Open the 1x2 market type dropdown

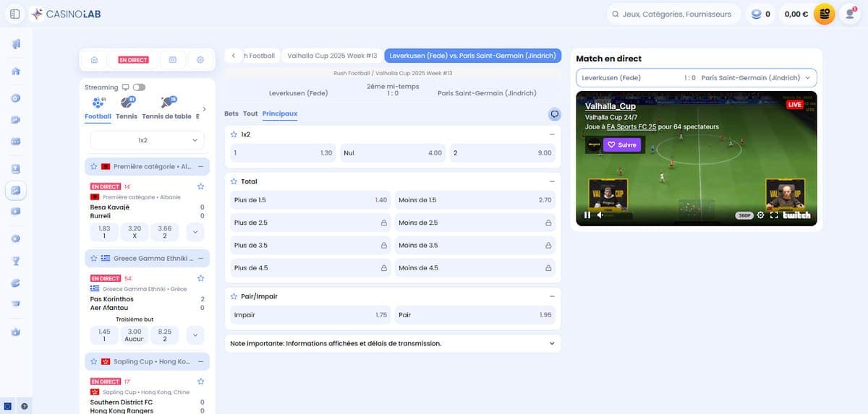[147, 140]
